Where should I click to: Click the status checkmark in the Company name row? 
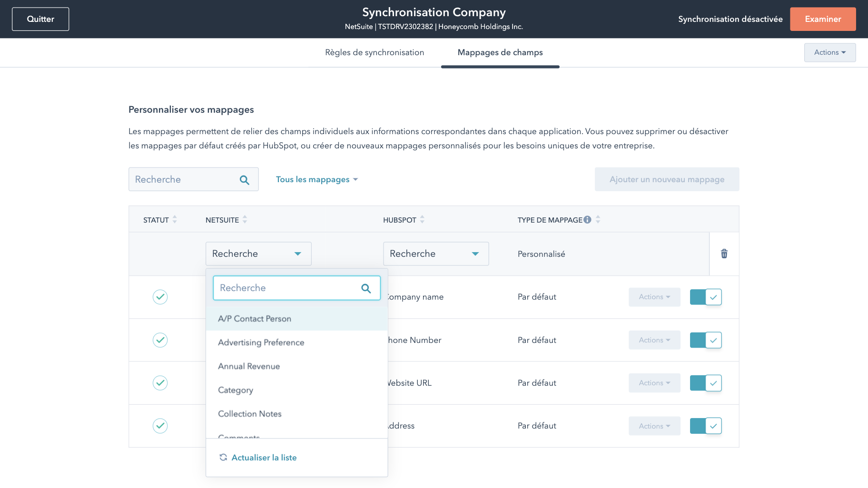point(160,297)
